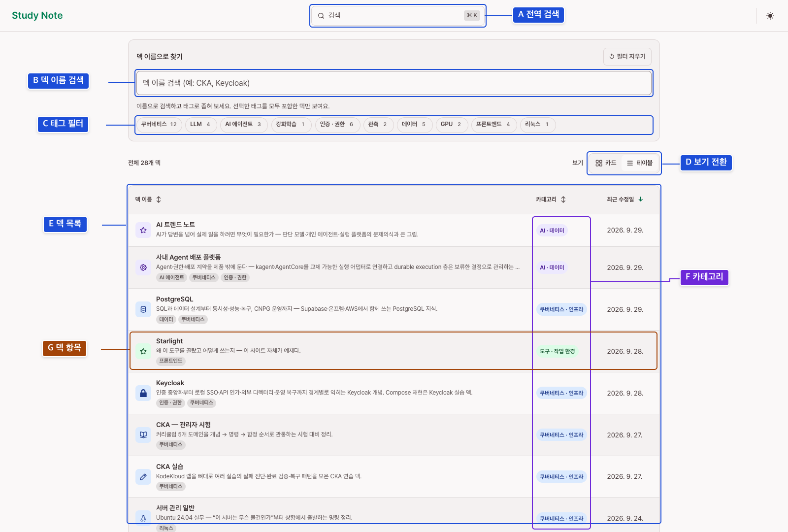Open the 사내 Agent 배포 플랫폼 deck
This screenshot has width=788, height=532.
(188, 257)
